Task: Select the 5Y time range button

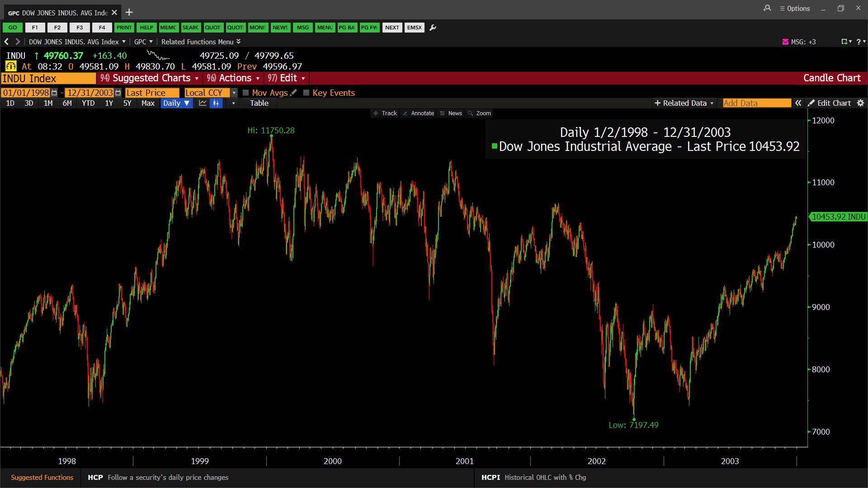Action: [127, 103]
